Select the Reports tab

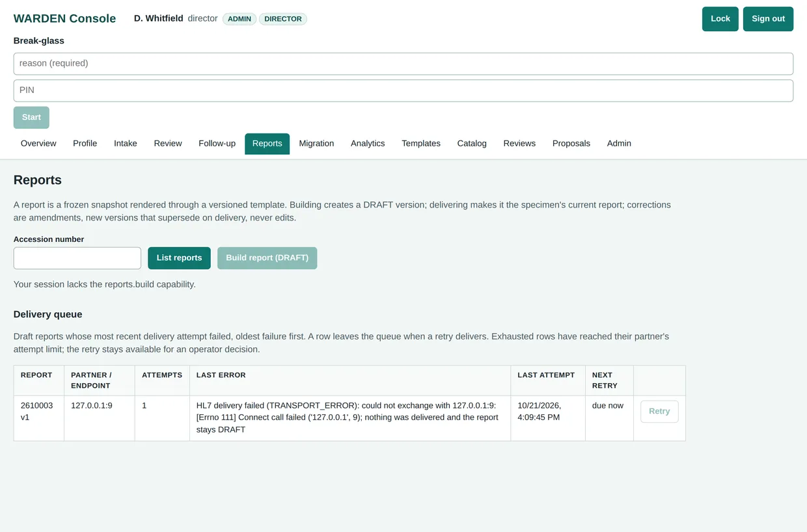click(x=267, y=144)
